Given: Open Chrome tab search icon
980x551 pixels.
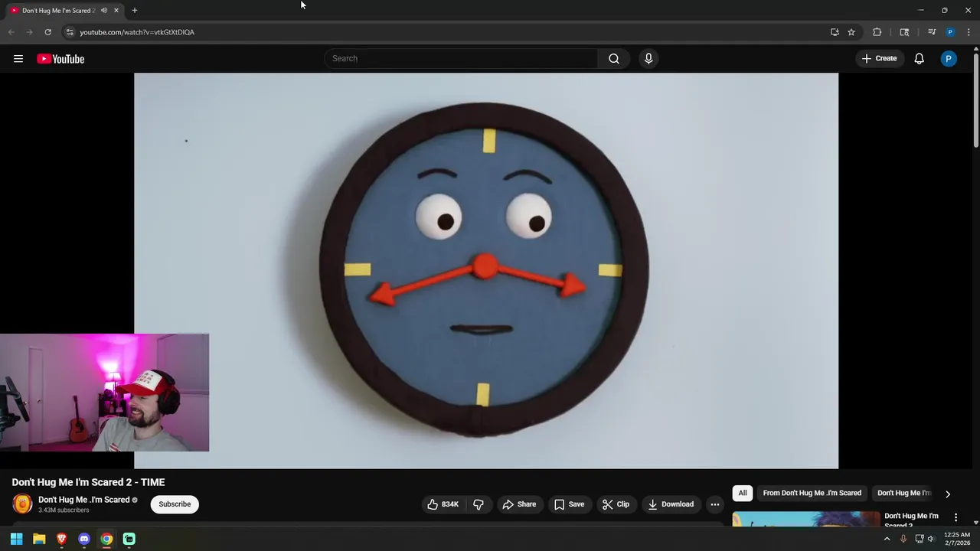Looking at the screenshot, I should tap(904, 32).
